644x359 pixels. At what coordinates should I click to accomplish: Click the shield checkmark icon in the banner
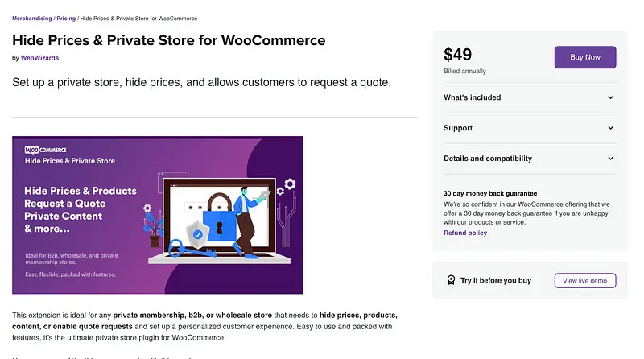click(x=198, y=234)
